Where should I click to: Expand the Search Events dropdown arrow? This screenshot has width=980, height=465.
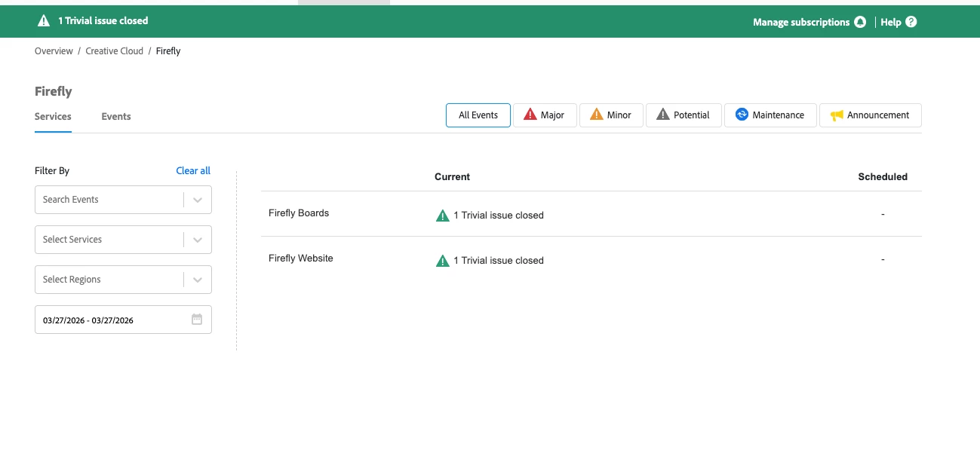click(x=198, y=200)
